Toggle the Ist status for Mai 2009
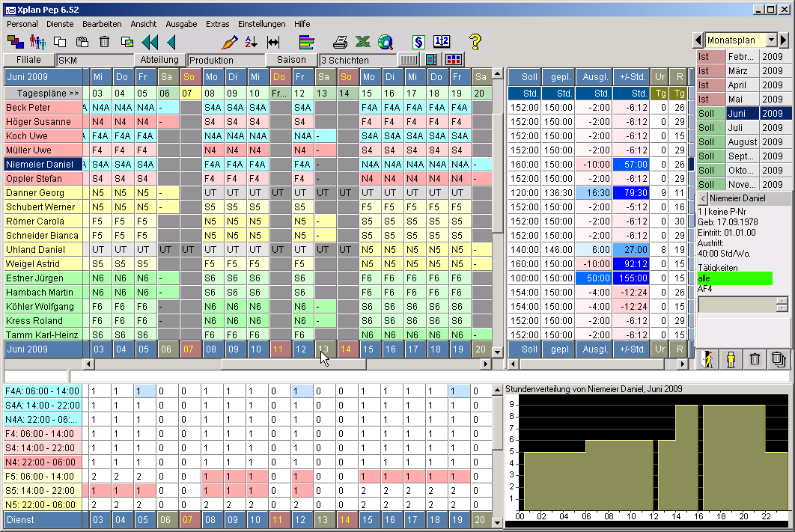 pos(710,100)
